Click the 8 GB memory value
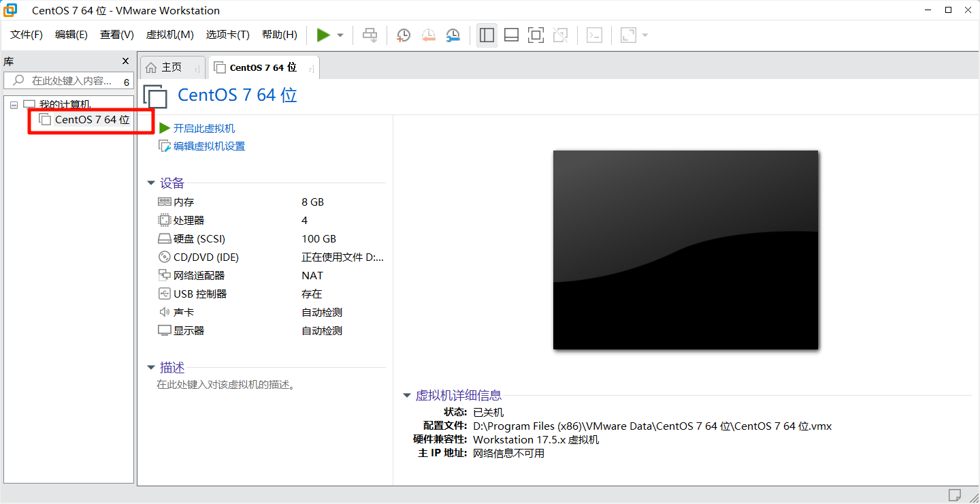This screenshot has width=980, height=504. [x=313, y=202]
